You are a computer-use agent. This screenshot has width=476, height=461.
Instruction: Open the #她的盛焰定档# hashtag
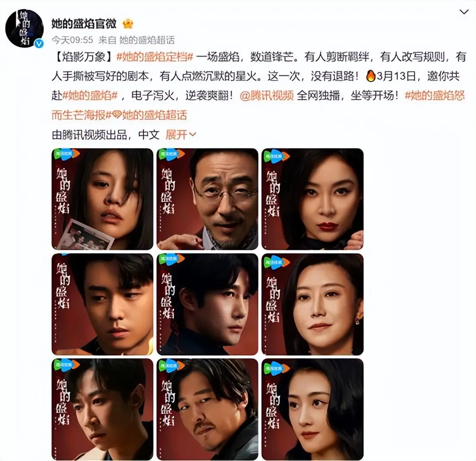[155, 57]
